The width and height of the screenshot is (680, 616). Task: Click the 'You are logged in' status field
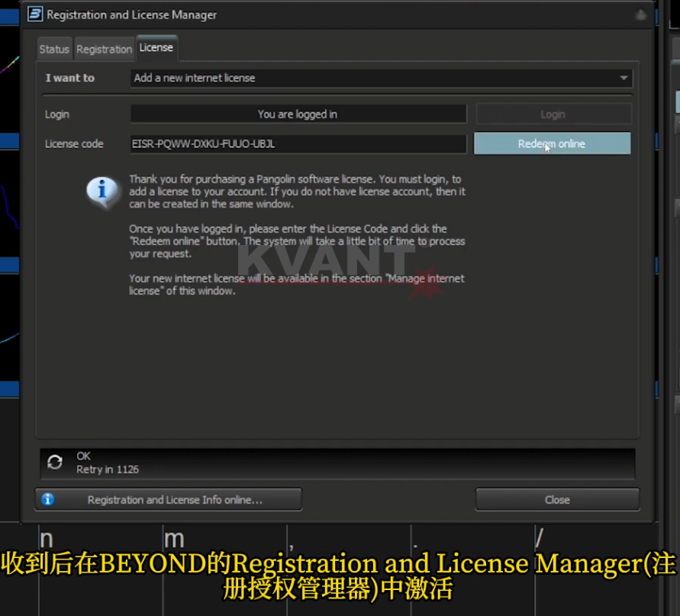point(298,114)
